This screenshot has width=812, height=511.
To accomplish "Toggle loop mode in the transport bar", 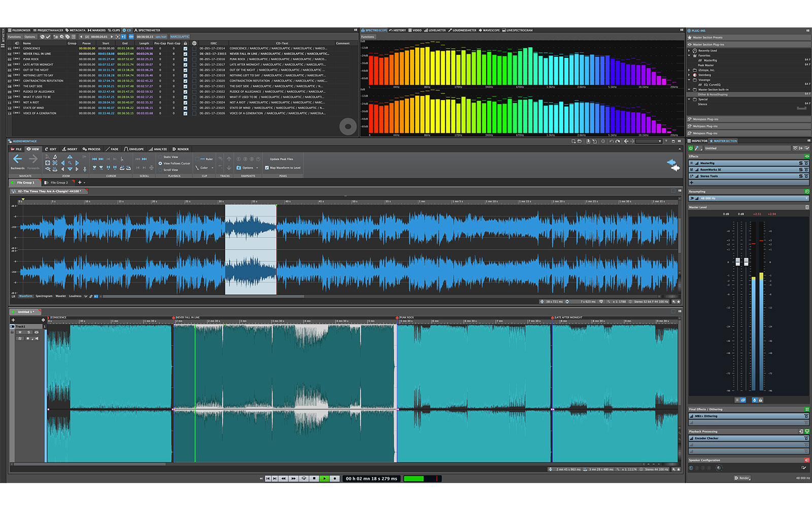I will 304,478.
